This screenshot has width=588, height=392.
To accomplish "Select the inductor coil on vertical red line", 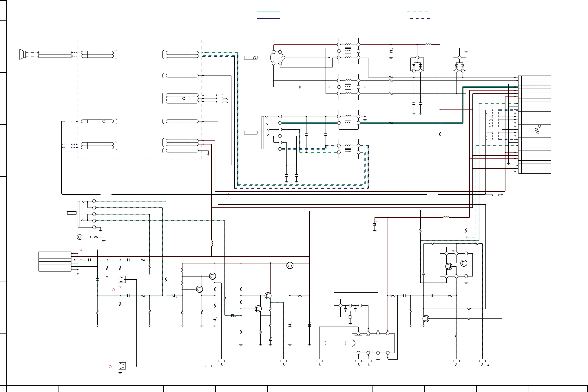I will pyautogui.click(x=212, y=243).
